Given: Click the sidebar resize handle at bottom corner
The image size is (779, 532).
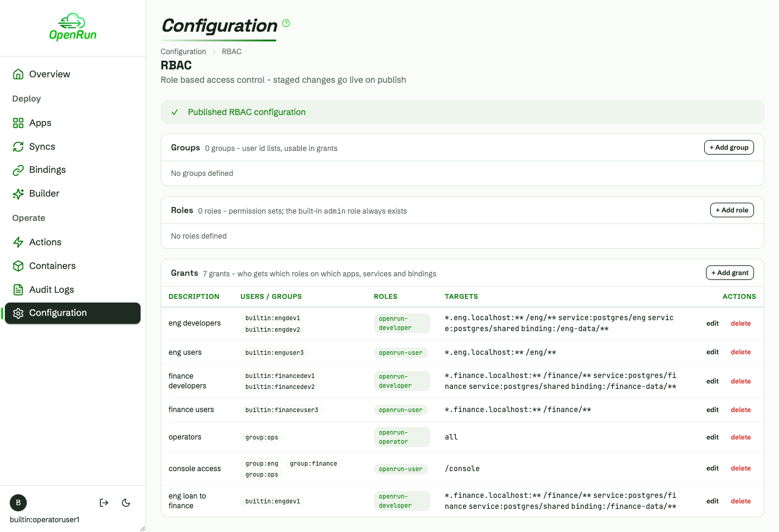Looking at the screenshot, I should click(142, 528).
